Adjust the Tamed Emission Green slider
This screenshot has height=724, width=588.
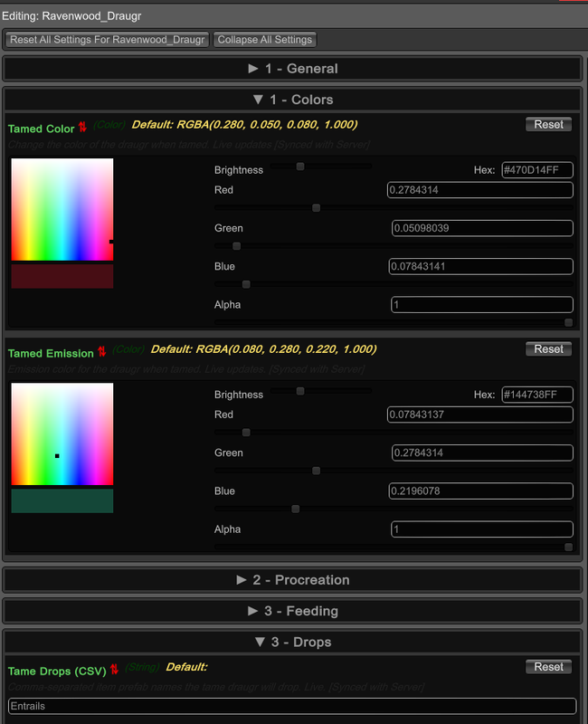pyautogui.click(x=394, y=471)
